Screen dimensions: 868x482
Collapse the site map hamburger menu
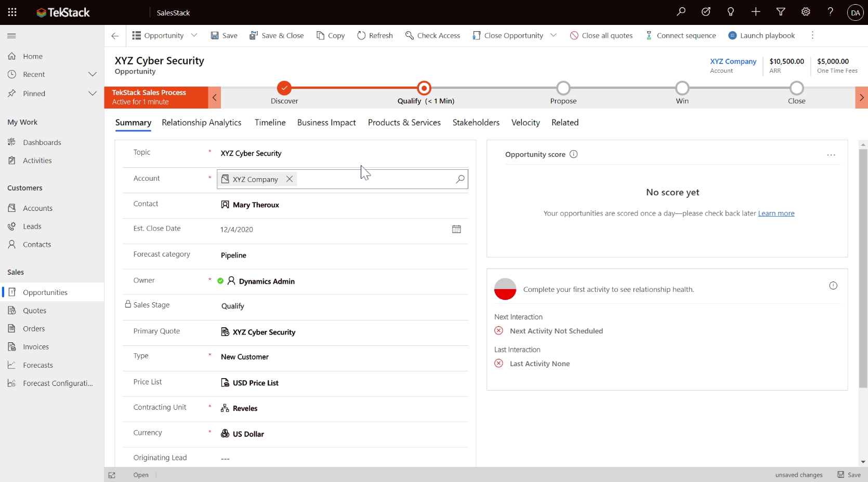coord(11,36)
